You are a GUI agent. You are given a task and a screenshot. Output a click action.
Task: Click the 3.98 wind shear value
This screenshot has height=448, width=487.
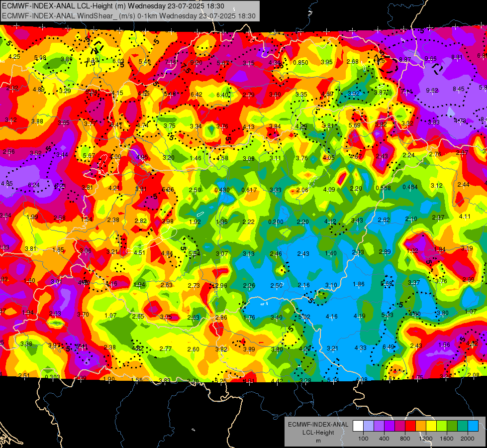point(168,222)
